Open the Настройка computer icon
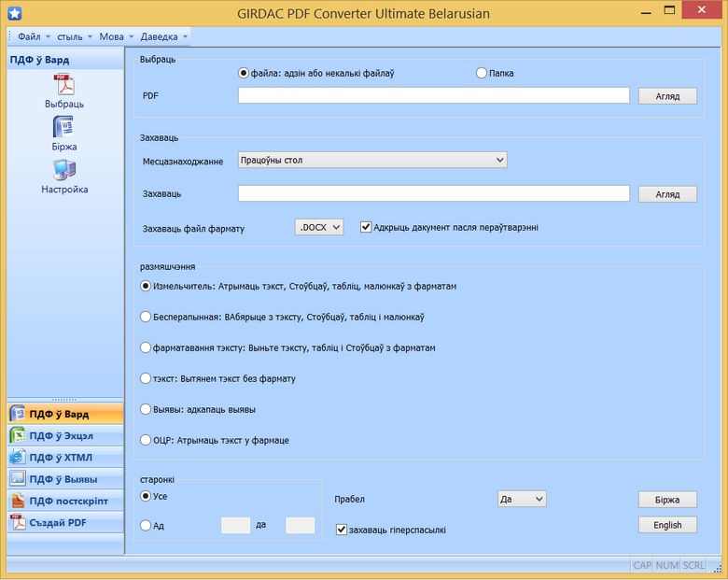The width and height of the screenshot is (728, 580). click(64, 170)
